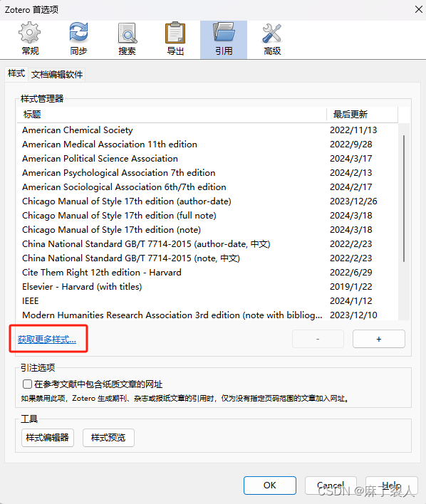The width and height of the screenshot is (426, 504).
Task: Click the Cancel button
Action: coord(331,485)
